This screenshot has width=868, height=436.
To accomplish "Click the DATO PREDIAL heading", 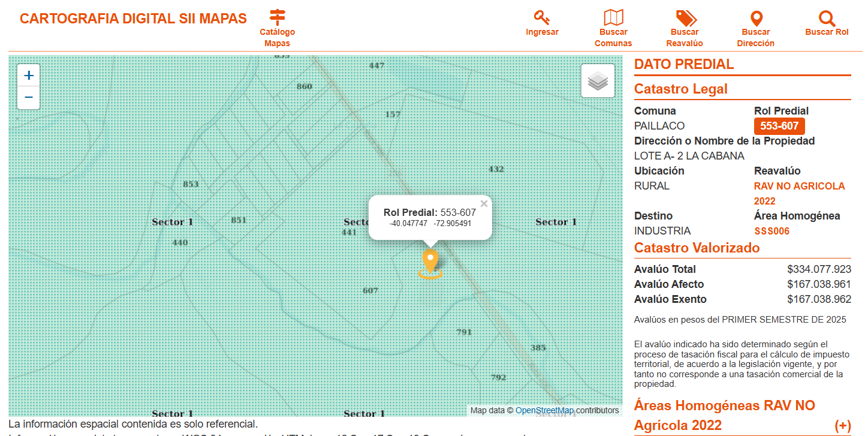I will click(x=684, y=65).
